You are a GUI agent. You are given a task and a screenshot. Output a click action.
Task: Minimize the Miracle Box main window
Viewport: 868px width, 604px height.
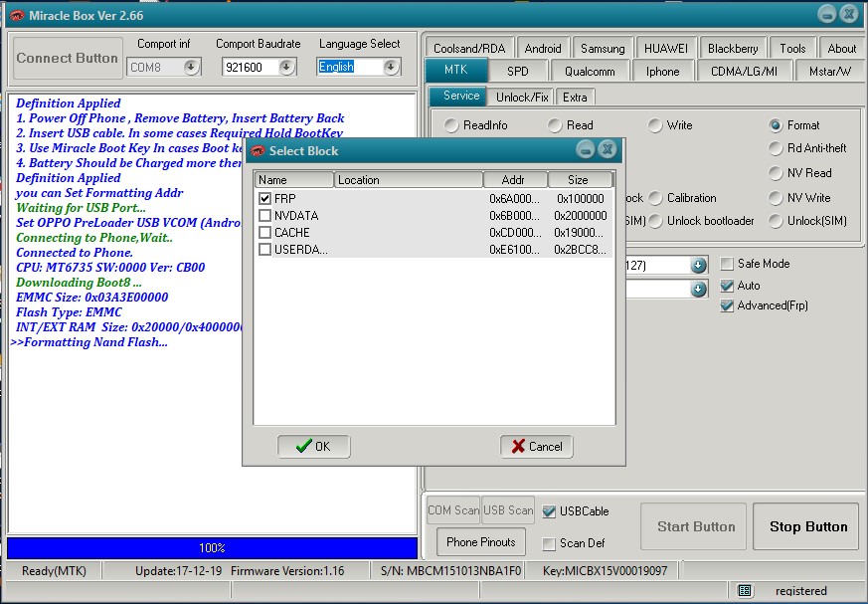coord(826,14)
